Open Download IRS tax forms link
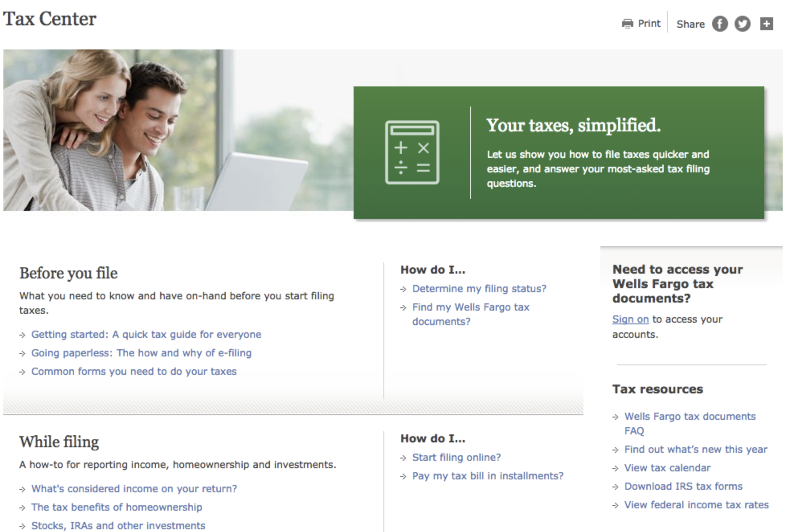Viewport: 786px width, 532px height. [683, 486]
